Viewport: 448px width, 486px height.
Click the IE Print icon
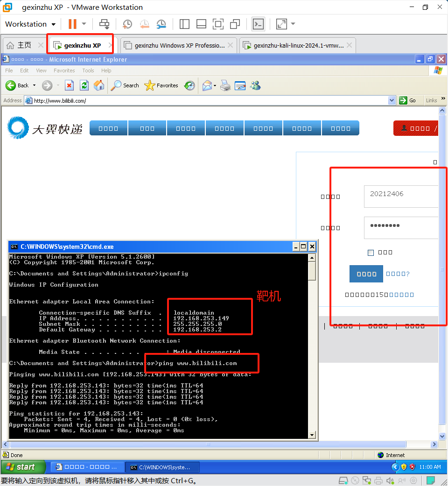click(225, 85)
